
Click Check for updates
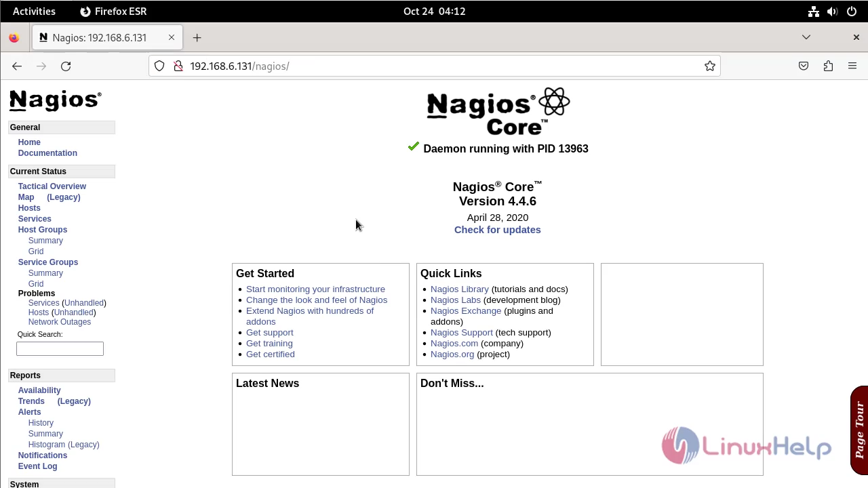point(498,230)
